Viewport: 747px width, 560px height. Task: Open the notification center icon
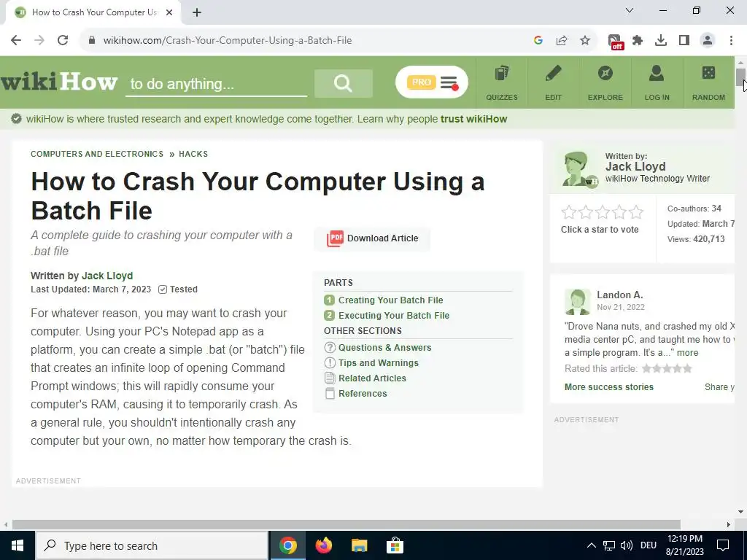pyautogui.click(x=723, y=545)
